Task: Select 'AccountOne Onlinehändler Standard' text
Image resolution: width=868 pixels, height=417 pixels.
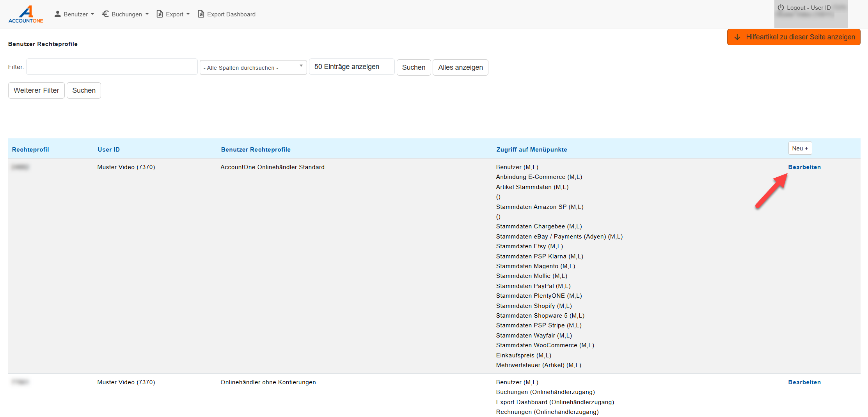Action: point(272,167)
